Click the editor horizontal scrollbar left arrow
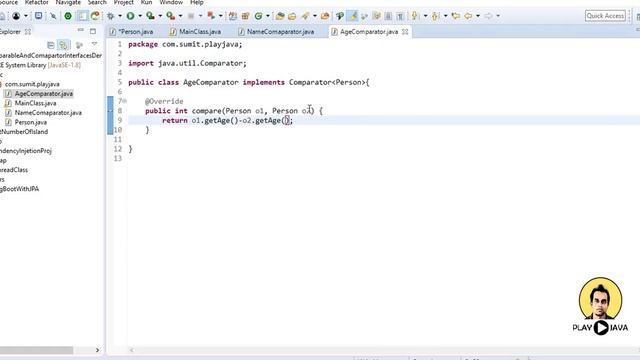This screenshot has height=360, width=640. click(131, 350)
